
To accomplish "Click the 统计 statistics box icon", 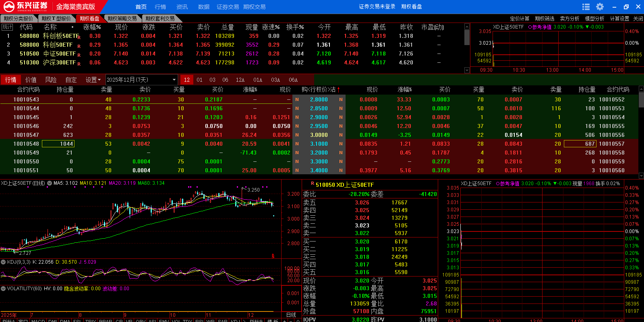I will (7, 27).
